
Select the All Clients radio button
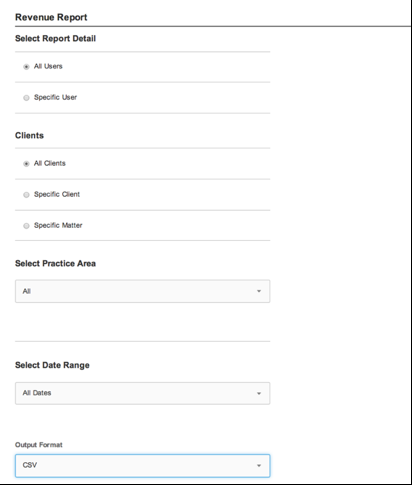coord(26,164)
